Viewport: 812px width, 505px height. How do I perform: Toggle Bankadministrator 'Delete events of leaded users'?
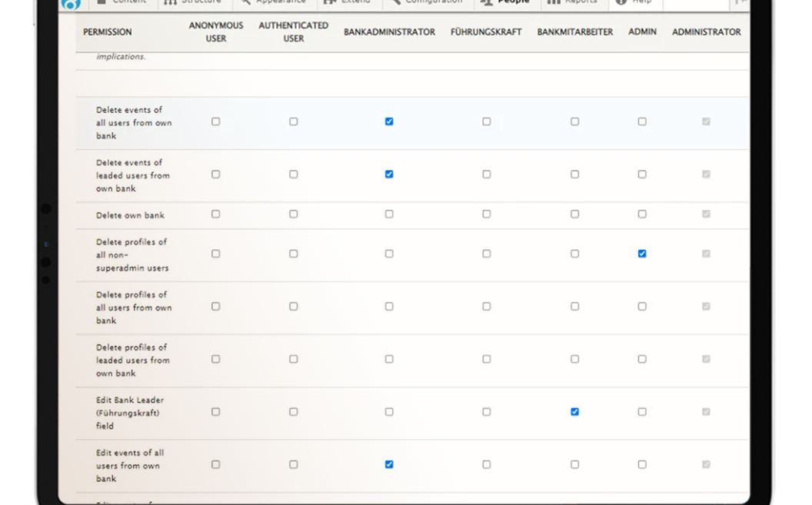point(389,174)
